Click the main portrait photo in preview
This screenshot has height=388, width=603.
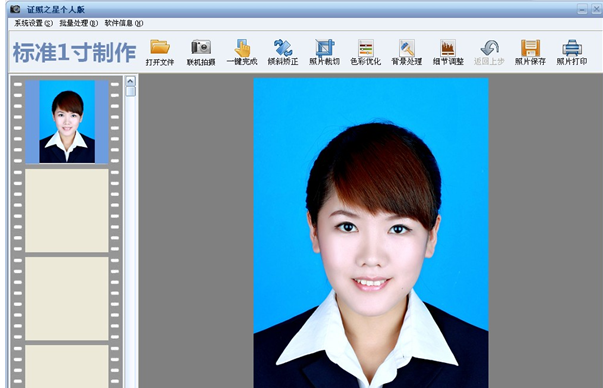[x=371, y=233]
